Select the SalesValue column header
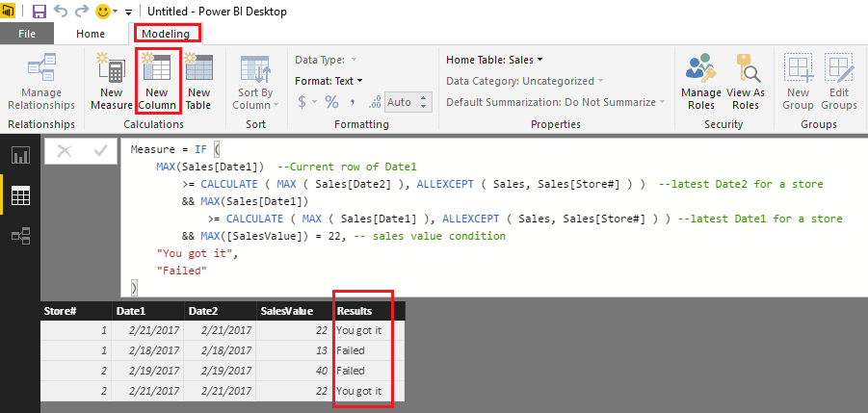Image resolution: width=868 pixels, height=413 pixels. (295, 311)
